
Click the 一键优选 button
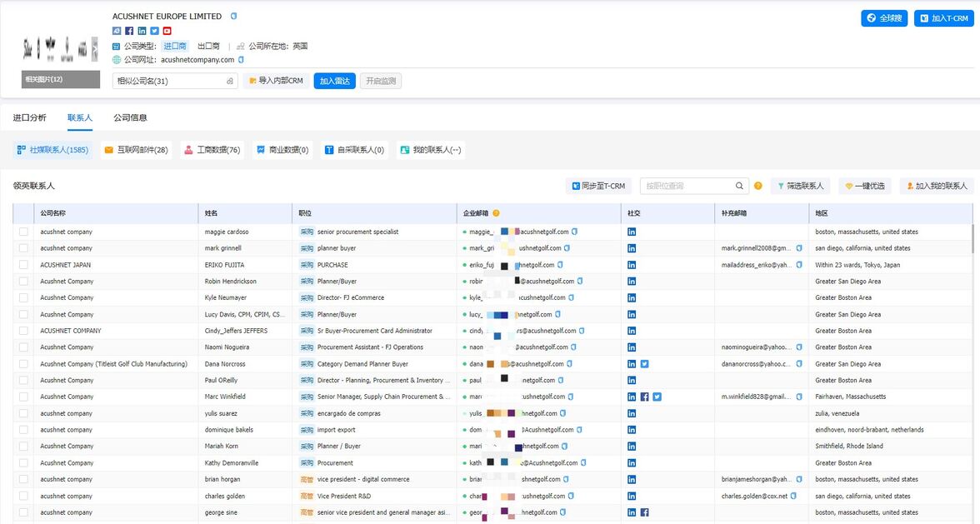pos(865,186)
